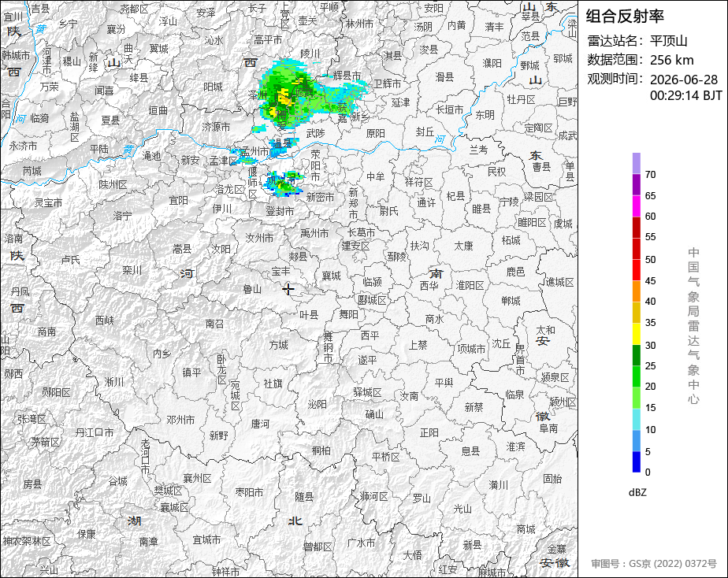The width and height of the screenshot is (728, 578).
Task: Click the 驿城区 district label
Action: click(x=367, y=392)
